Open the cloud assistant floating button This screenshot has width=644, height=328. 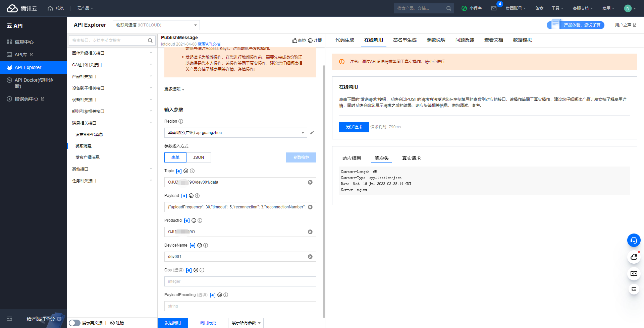click(x=634, y=257)
